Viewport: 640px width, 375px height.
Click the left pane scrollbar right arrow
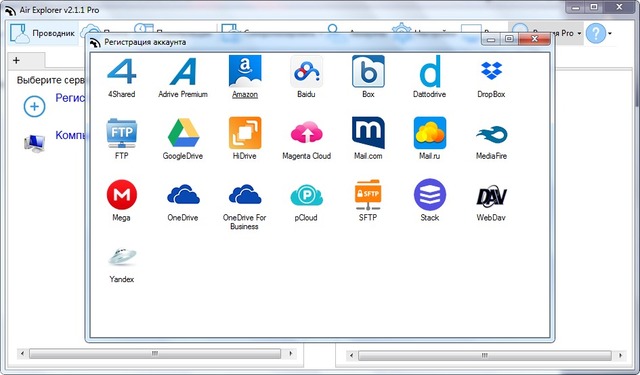click(x=291, y=353)
